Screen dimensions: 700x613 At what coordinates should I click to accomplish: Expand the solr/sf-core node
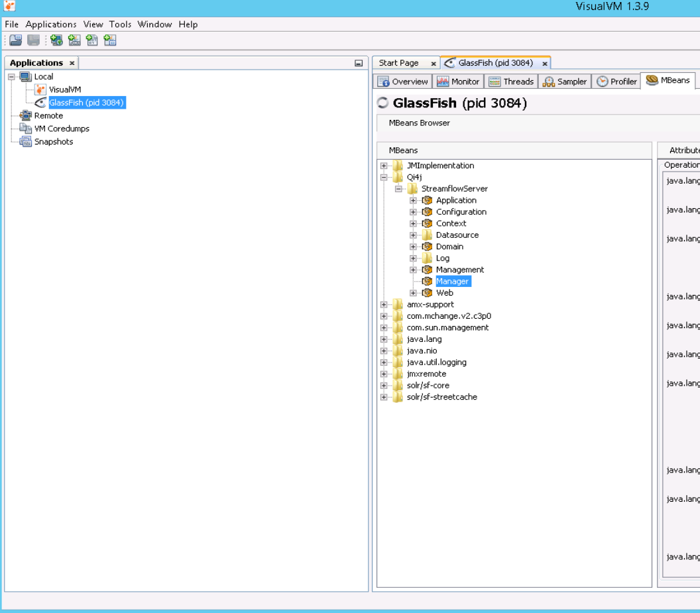pyautogui.click(x=384, y=385)
